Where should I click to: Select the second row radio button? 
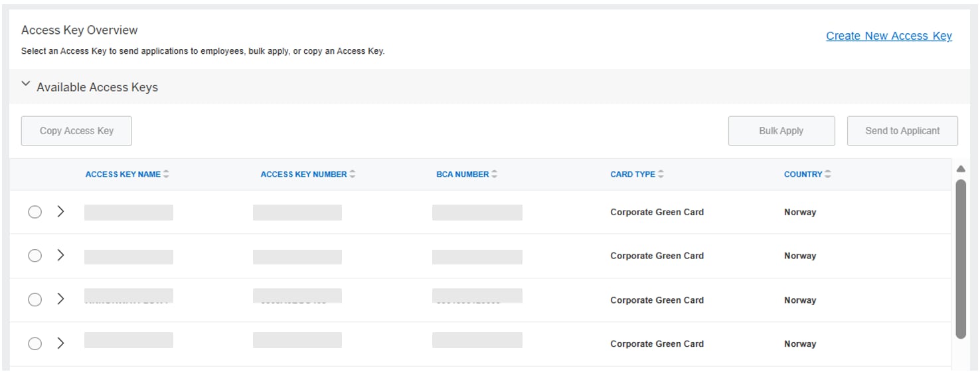[x=35, y=256]
